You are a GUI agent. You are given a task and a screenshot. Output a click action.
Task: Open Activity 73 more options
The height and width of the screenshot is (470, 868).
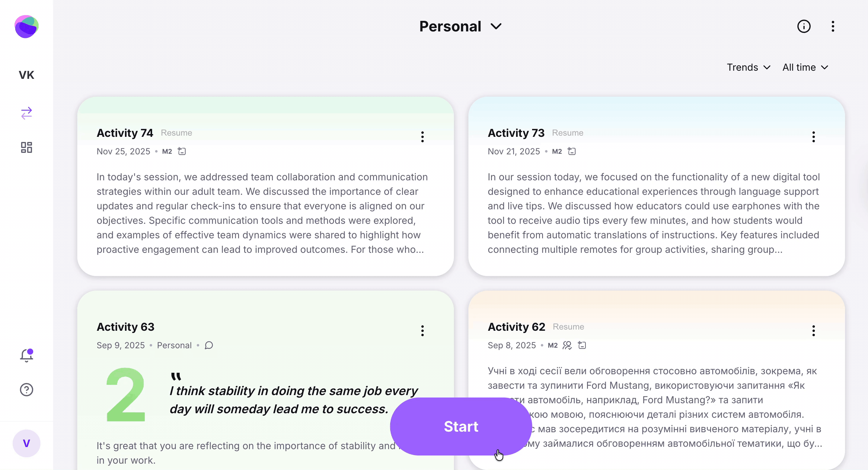tap(813, 137)
